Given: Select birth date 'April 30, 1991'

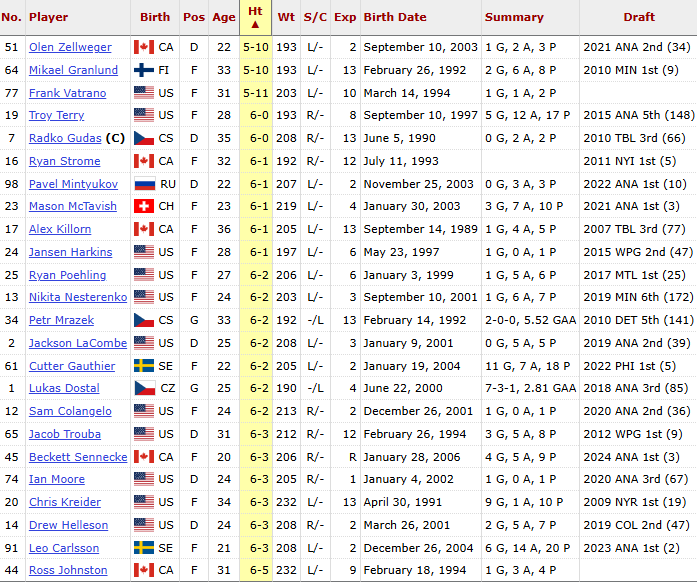Looking at the screenshot, I should (402, 502).
